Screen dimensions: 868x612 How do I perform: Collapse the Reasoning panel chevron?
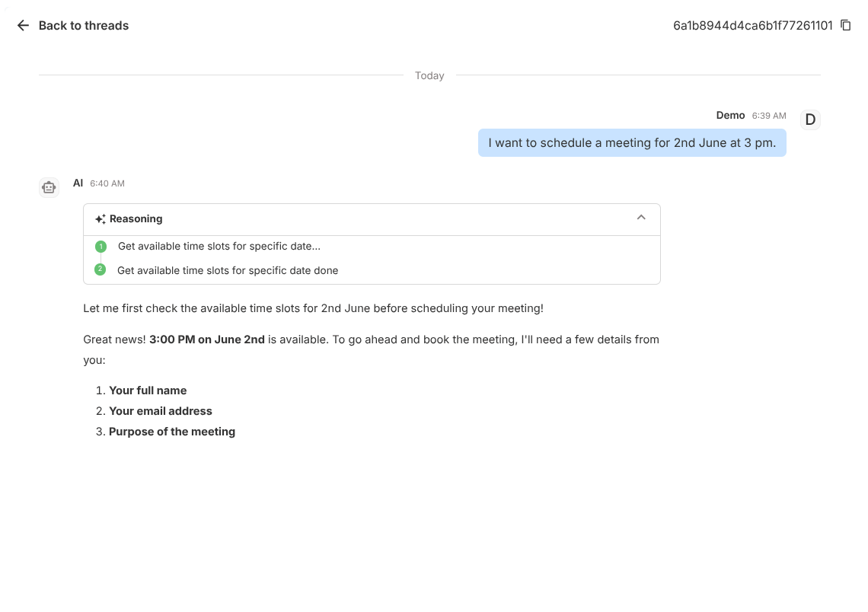coord(641,218)
